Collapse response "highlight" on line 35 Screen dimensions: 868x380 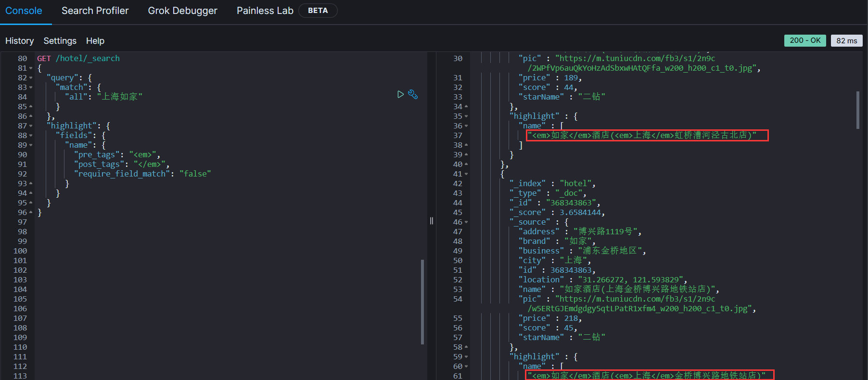click(x=466, y=116)
